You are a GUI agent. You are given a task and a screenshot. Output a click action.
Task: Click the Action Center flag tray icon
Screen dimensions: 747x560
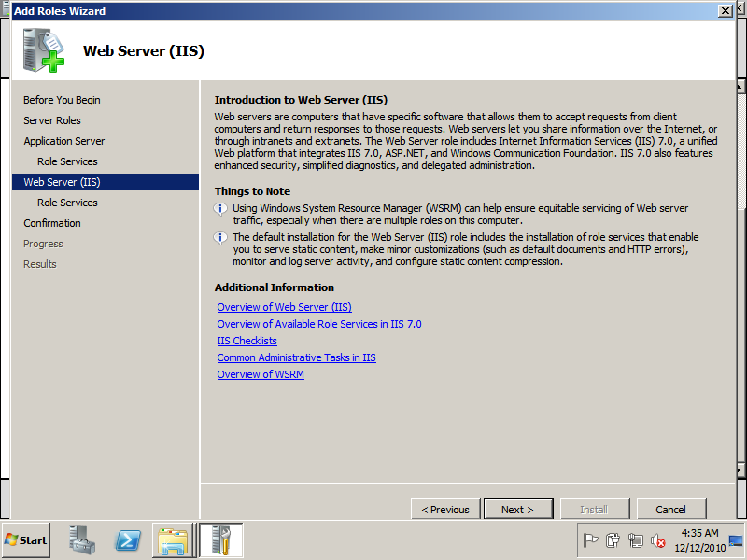tap(590, 540)
